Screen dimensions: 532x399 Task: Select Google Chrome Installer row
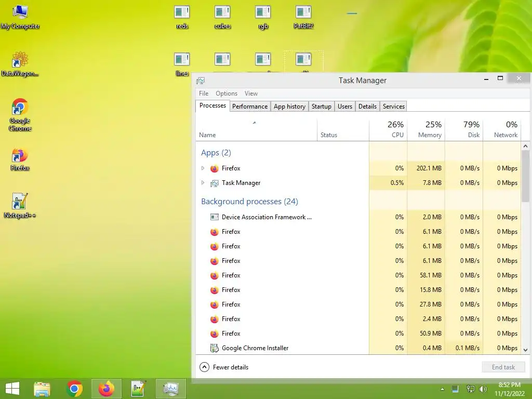[358, 348]
